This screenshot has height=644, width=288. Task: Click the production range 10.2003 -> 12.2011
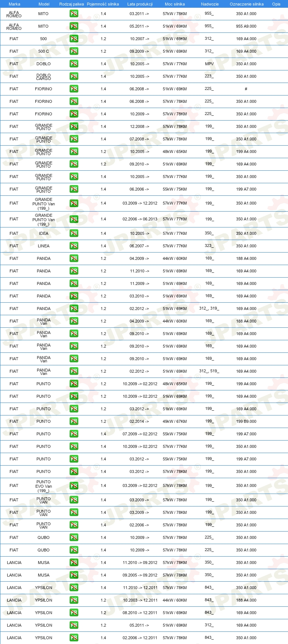(140, 600)
